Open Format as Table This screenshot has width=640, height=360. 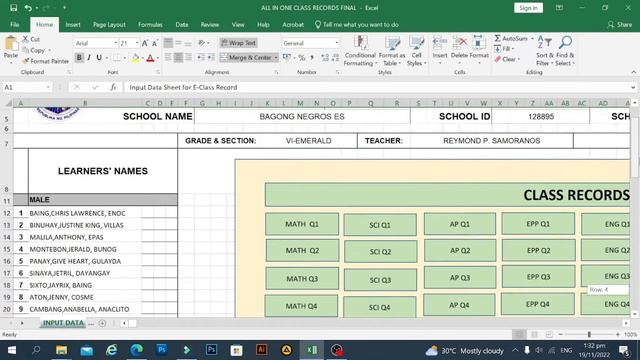coord(392,51)
